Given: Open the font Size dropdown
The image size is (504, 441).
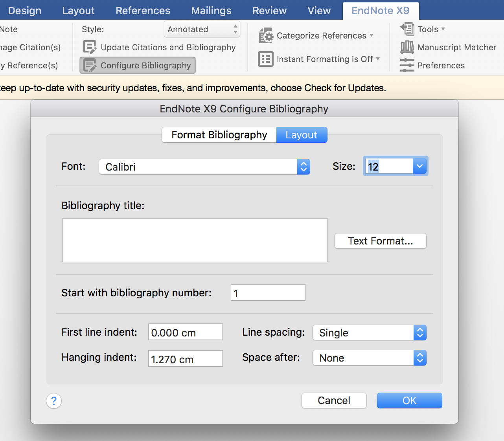Looking at the screenshot, I should 419,166.
